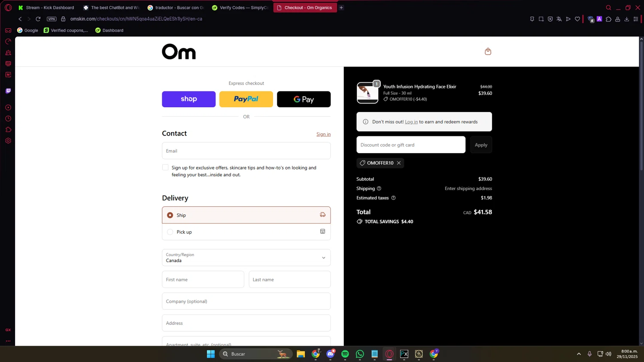Click the shipping help question mark
Viewport: 644px width, 362px height.
point(379,188)
